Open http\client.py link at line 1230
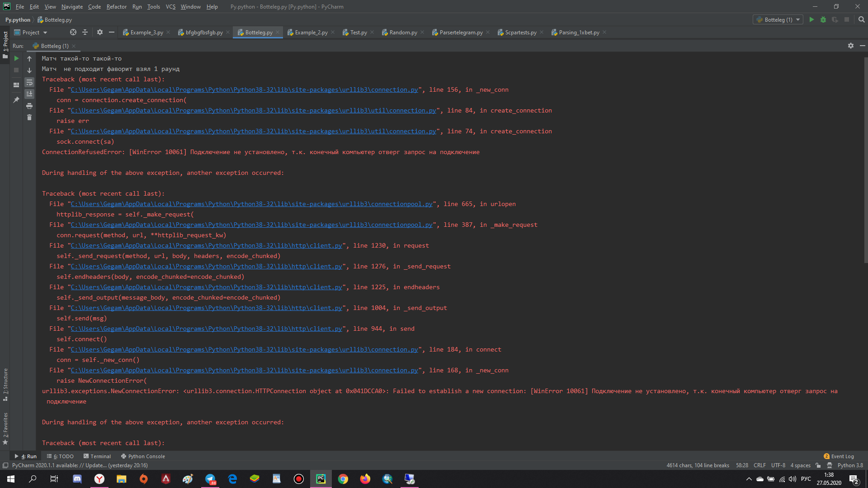 207,246
